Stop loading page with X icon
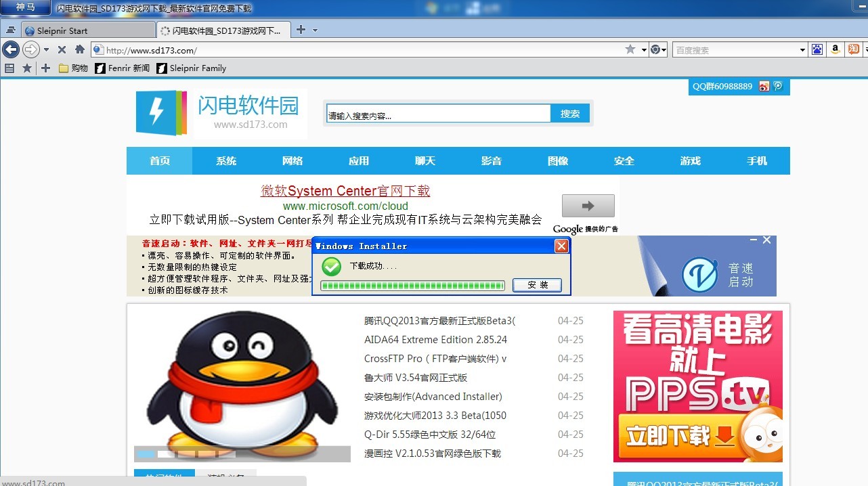The image size is (868, 486). (62, 49)
